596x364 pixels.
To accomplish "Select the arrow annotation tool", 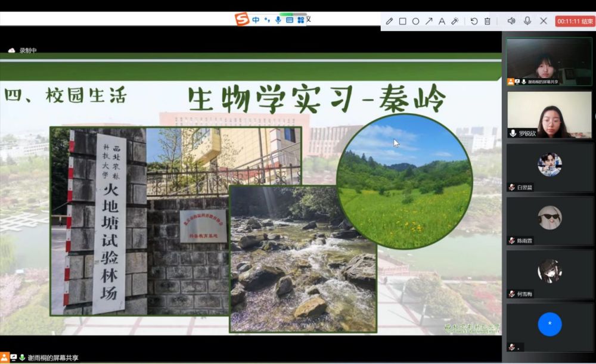I will pos(429,21).
